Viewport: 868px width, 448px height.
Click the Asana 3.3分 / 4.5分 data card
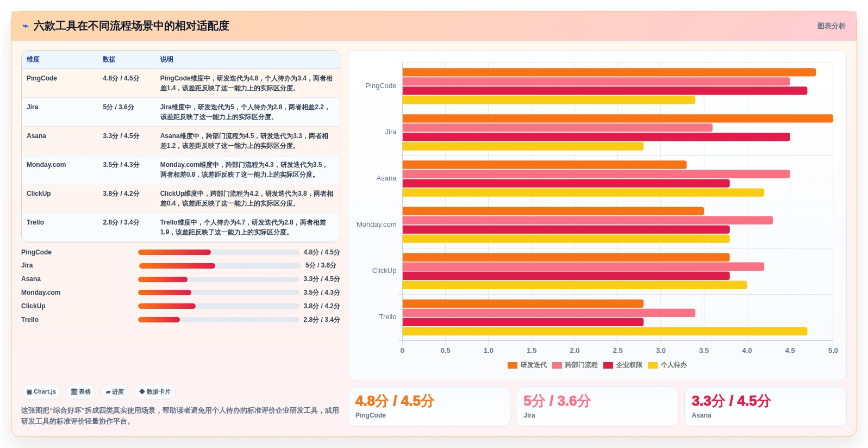[x=765, y=407]
